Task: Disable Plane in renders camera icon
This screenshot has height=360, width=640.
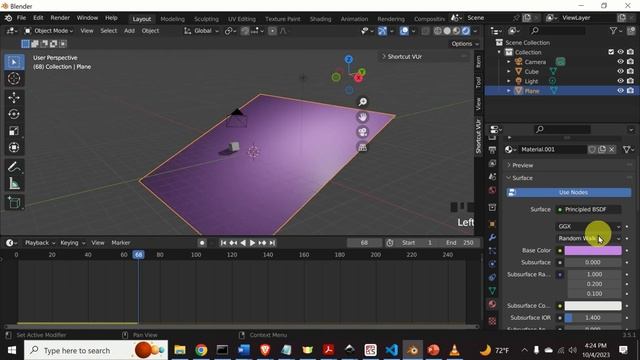Action: 630,91
